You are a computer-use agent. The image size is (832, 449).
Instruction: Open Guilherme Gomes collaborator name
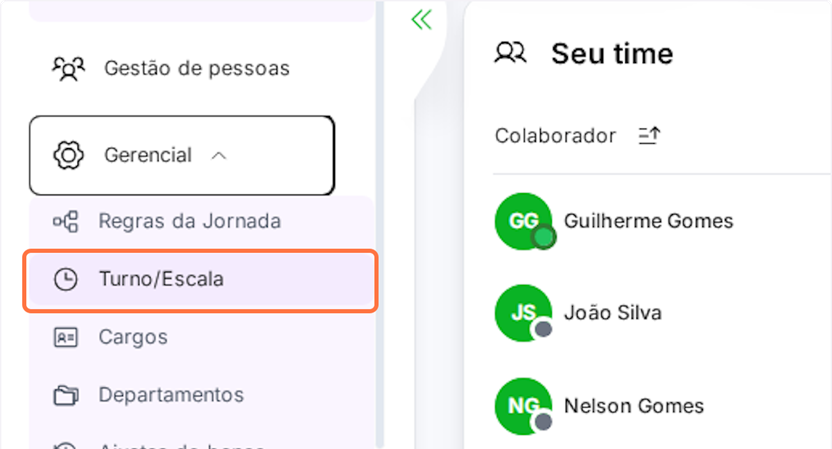[648, 221]
